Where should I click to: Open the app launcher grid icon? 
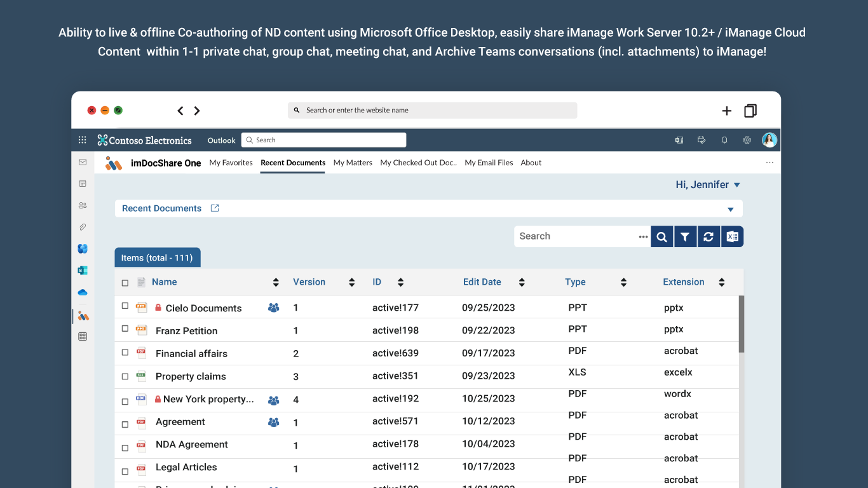(x=83, y=140)
